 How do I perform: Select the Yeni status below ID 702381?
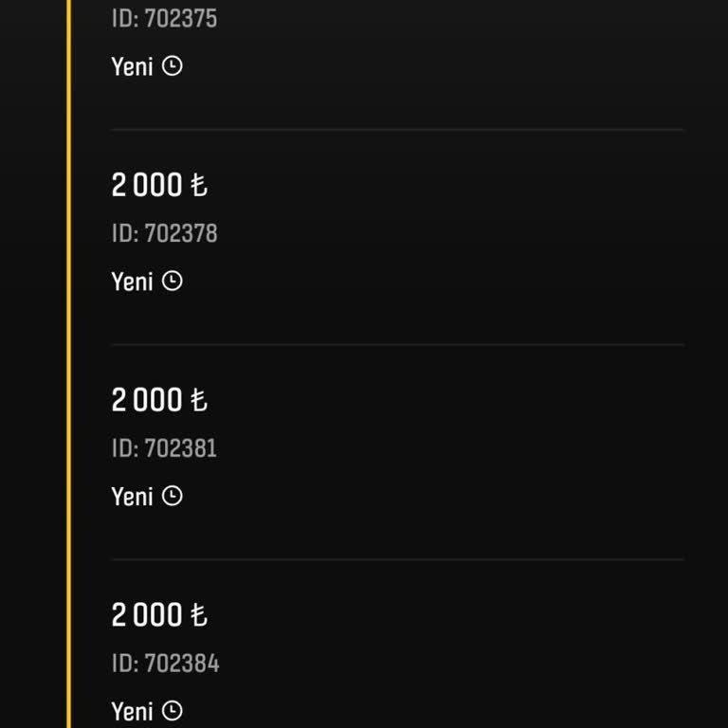point(132,497)
